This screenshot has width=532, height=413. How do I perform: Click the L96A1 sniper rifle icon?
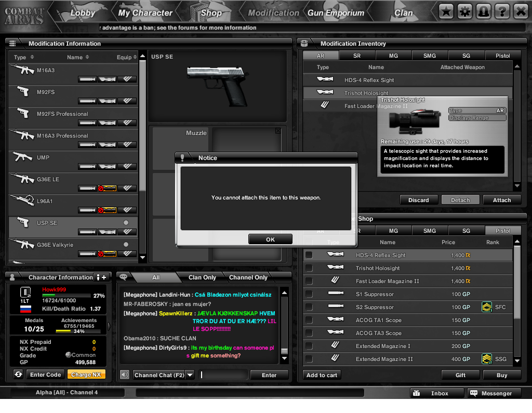22,200
